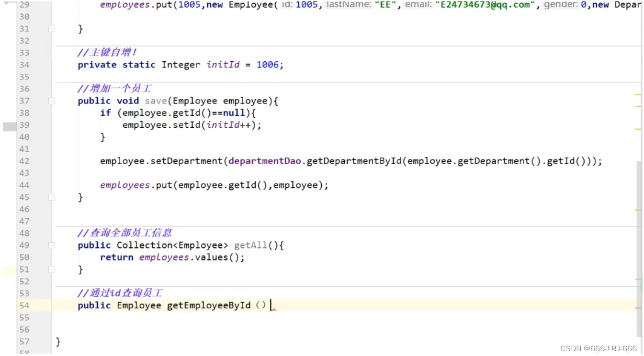The height and width of the screenshot is (356, 644).
Task: Click line number 34 in the gutter
Action: pos(24,65)
